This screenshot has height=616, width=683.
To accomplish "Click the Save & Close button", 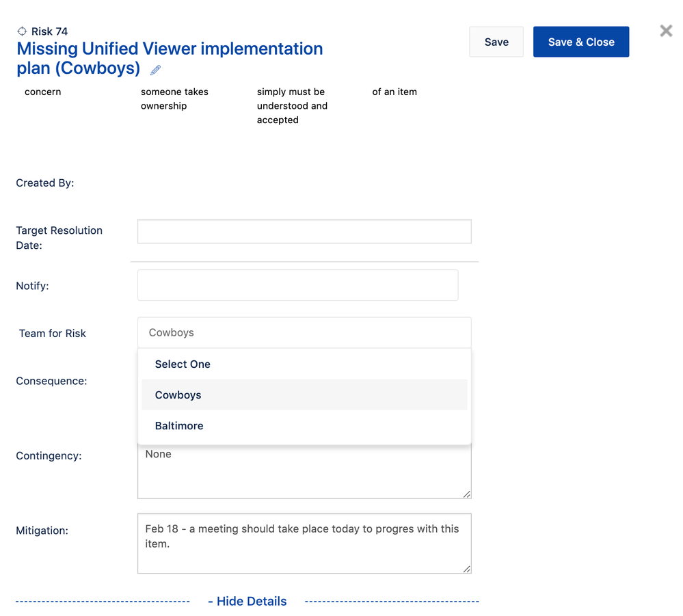I will (x=581, y=42).
